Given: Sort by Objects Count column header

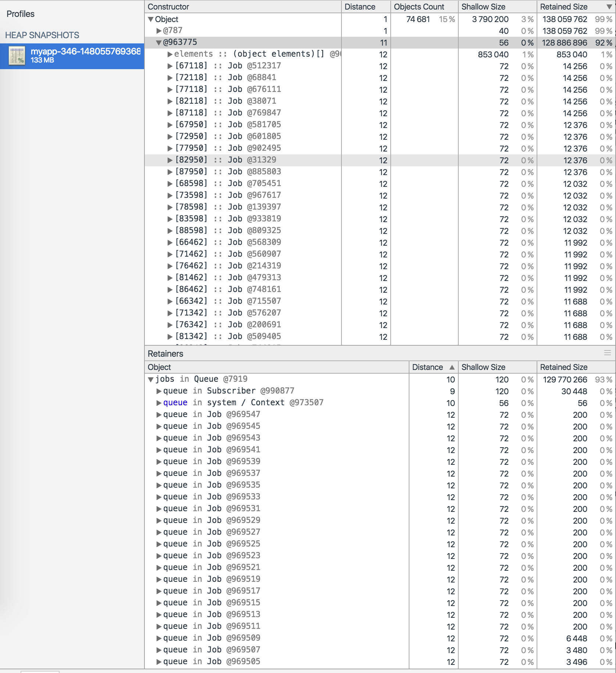Looking at the screenshot, I should (425, 7).
